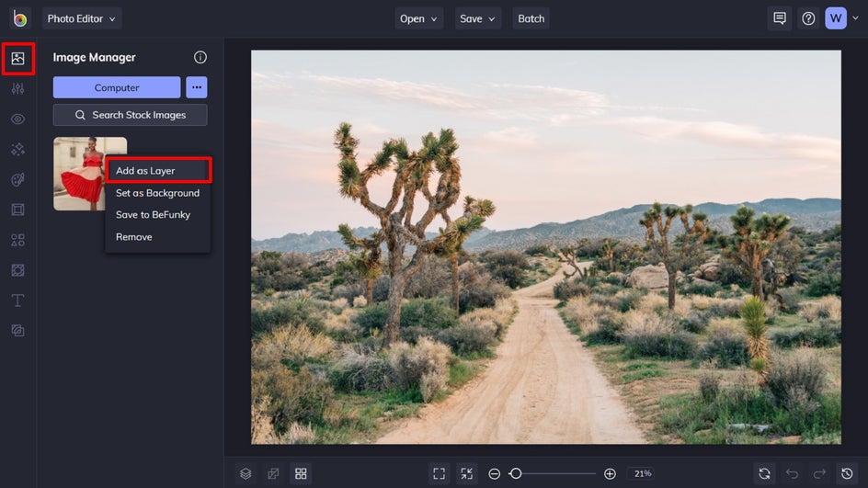Click the Batch button
The height and width of the screenshot is (488, 868).
pyautogui.click(x=531, y=18)
